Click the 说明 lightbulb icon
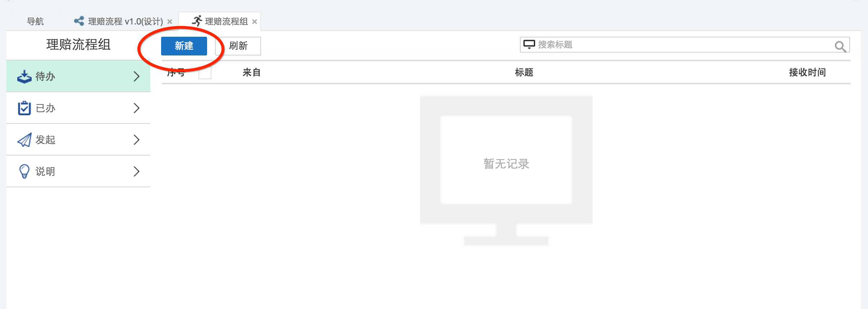 24,171
